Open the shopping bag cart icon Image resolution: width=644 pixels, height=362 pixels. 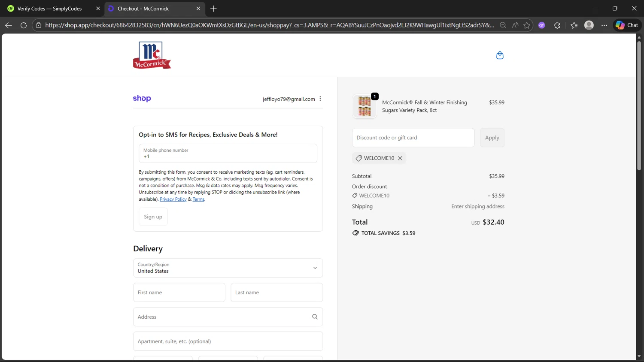[500, 55]
